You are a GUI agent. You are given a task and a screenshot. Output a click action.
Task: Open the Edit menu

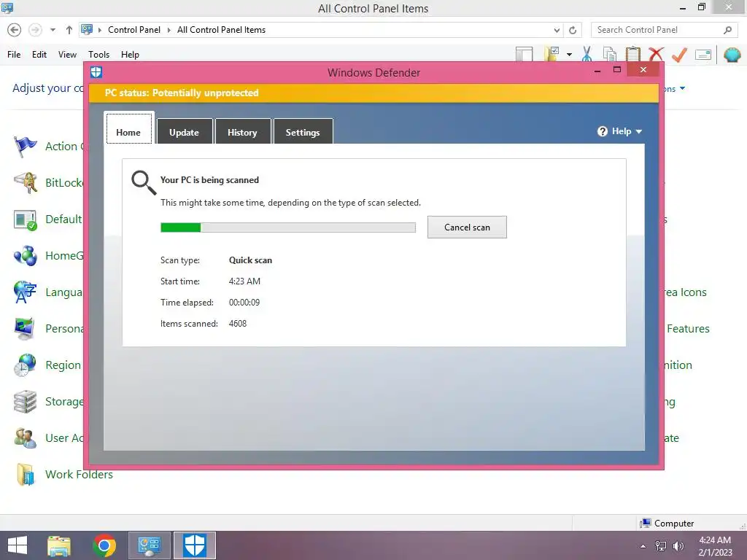pos(39,54)
